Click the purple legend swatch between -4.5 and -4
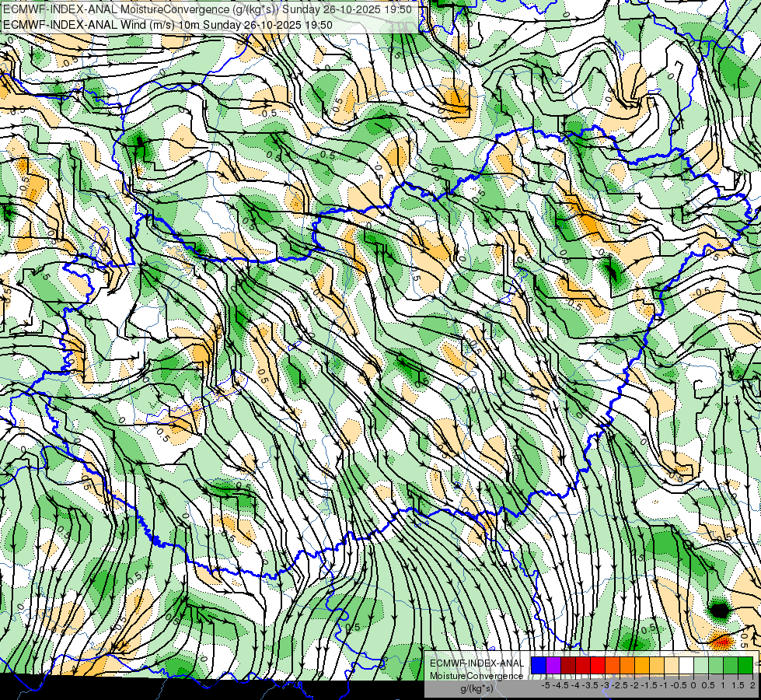Viewport: 761px width, 700px height. [553, 666]
